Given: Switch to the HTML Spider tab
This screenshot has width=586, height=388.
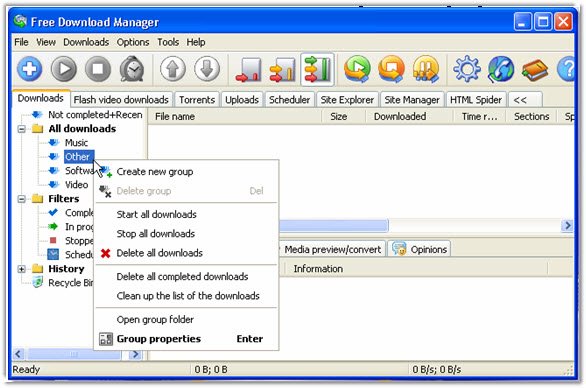Looking at the screenshot, I should (476, 100).
